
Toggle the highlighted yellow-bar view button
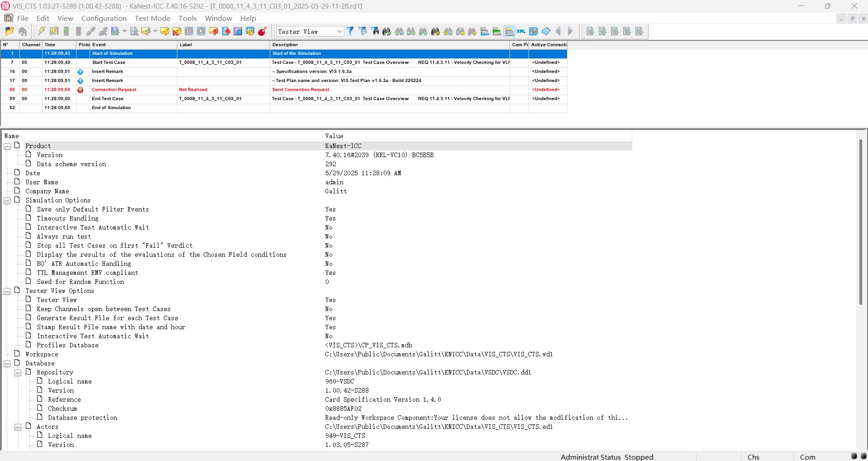509,31
